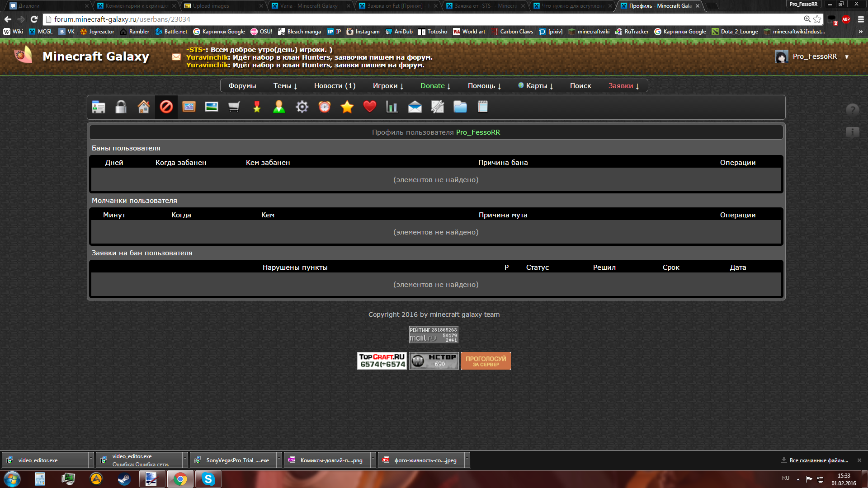Viewport: 868px width, 488px height.
Task: Open the house icon in profile toolbar
Action: [x=143, y=107]
